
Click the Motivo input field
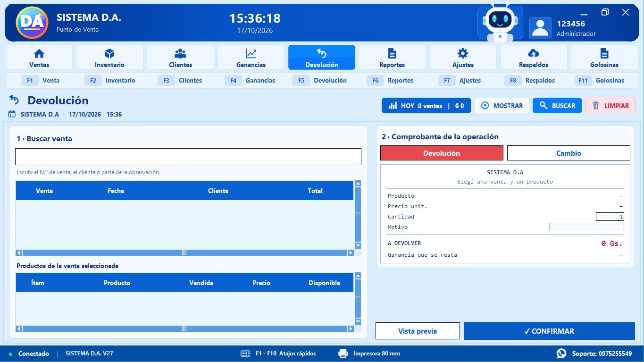(x=587, y=227)
